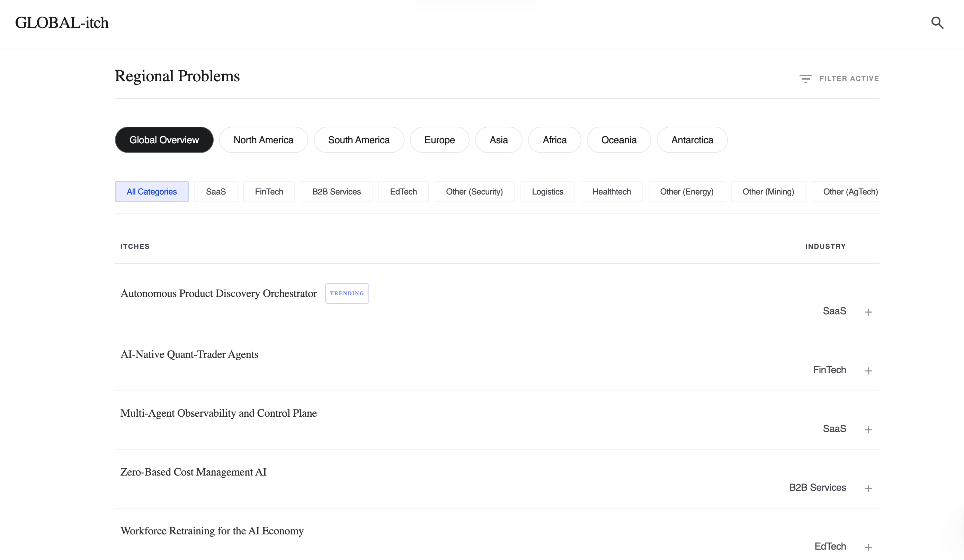964x560 pixels.
Task: Click the TRENDING badge
Action: click(x=347, y=293)
